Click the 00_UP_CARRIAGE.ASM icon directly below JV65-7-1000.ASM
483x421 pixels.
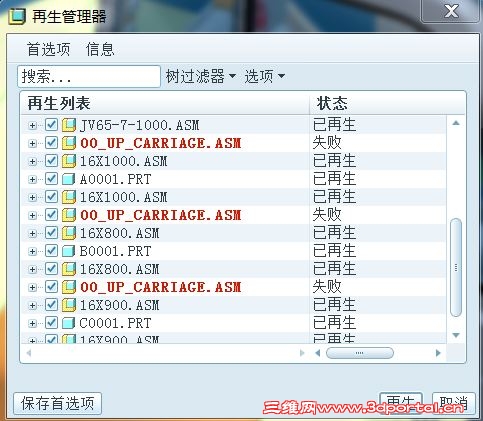pos(69,143)
